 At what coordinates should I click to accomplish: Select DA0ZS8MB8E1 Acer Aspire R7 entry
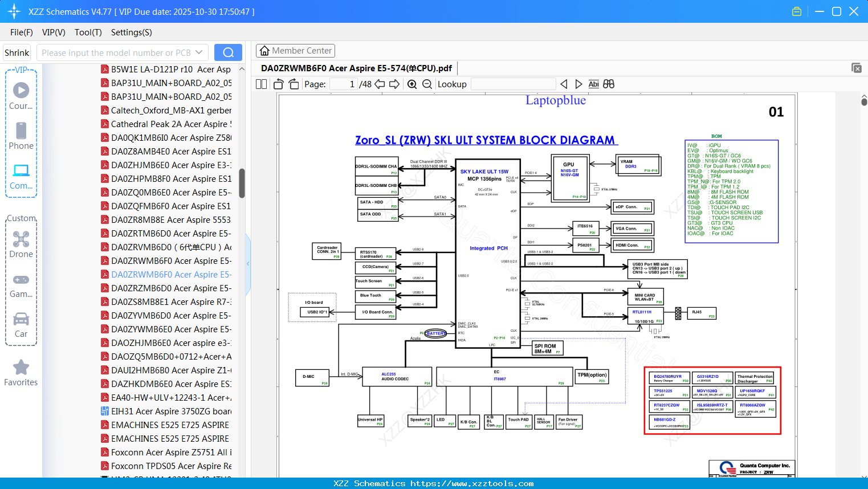click(166, 302)
